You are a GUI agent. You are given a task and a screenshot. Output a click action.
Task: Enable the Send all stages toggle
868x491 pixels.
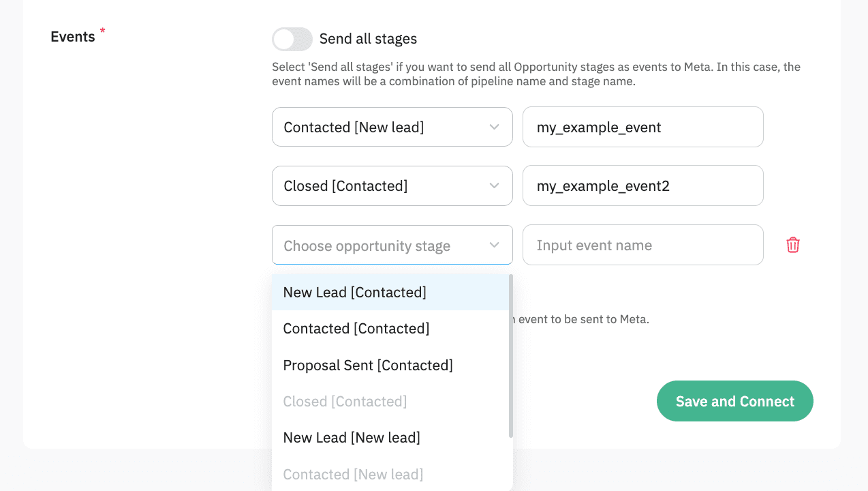coord(292,39)
